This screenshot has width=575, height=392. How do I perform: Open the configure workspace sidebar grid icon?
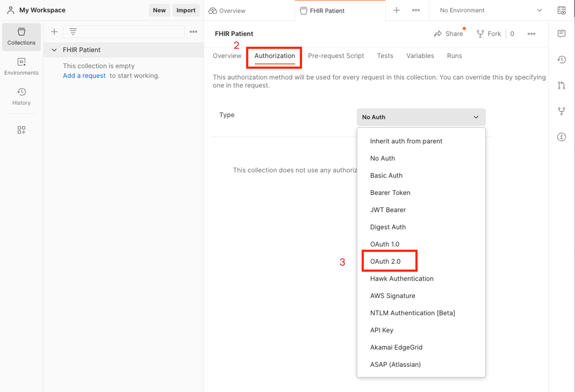point(22,130)
